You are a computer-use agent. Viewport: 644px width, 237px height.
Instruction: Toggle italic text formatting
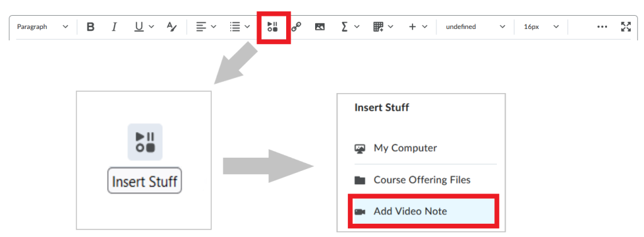(114, 26)
